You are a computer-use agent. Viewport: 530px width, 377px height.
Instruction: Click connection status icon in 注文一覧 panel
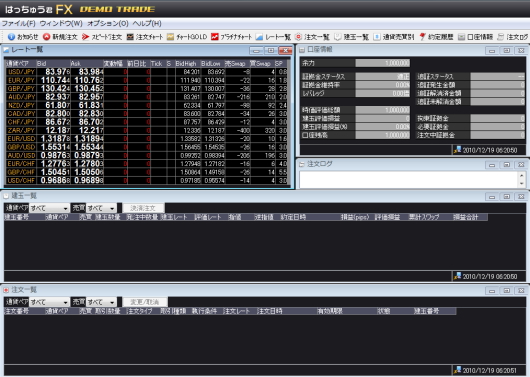[457, 370]
